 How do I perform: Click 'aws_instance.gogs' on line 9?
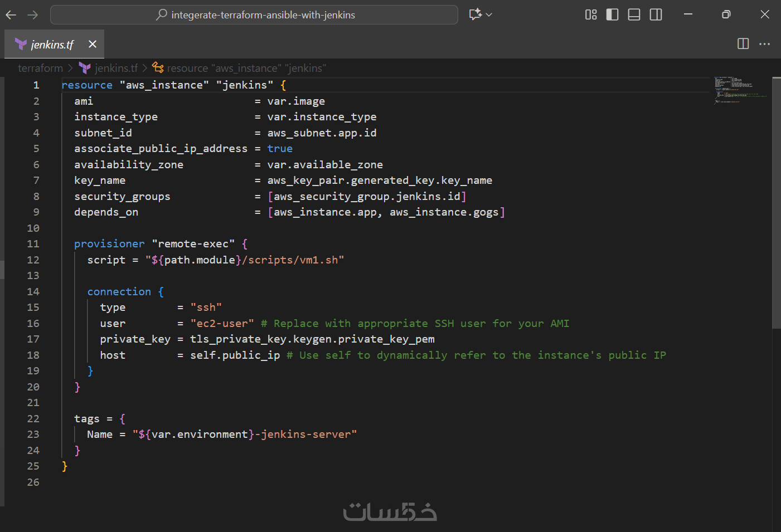click(444, 212)
